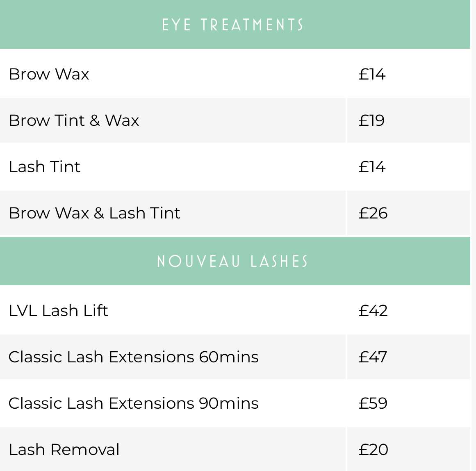The height and width of the screenshot is (471, 476).
Task: Click the Nouveau Lashes header
Action: point(233,261)
